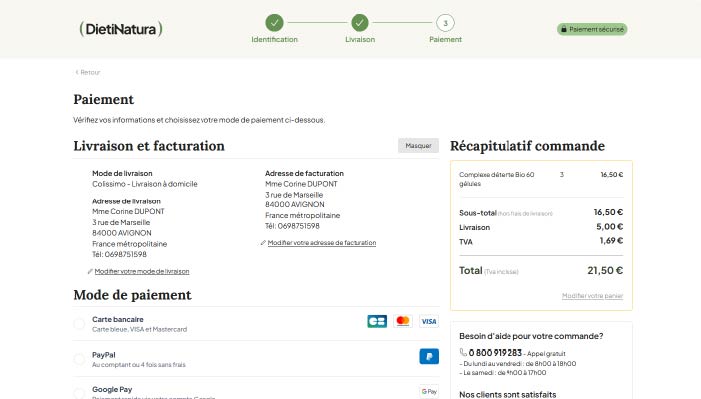
Task: Click the Paiement step label
Action: pos(445,39)
